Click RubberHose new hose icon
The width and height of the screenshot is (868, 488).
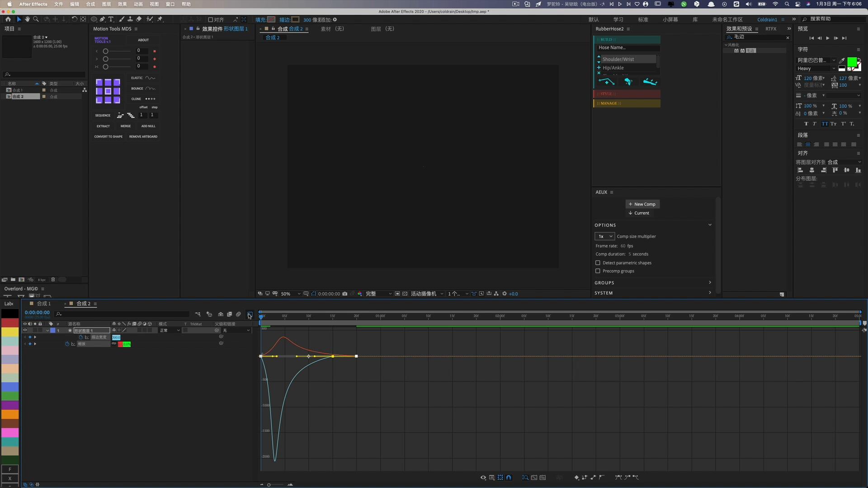[607, 82]
